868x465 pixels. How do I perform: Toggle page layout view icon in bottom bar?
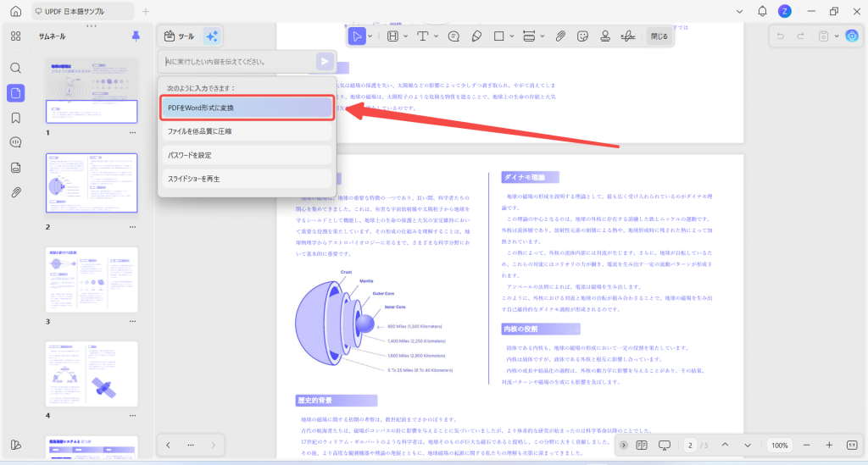642,445
